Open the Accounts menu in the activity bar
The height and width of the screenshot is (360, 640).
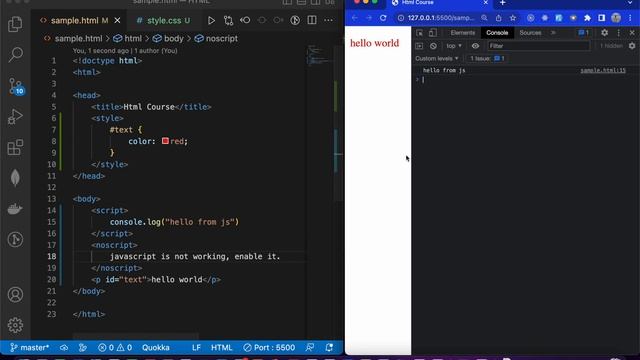(15, 294)
